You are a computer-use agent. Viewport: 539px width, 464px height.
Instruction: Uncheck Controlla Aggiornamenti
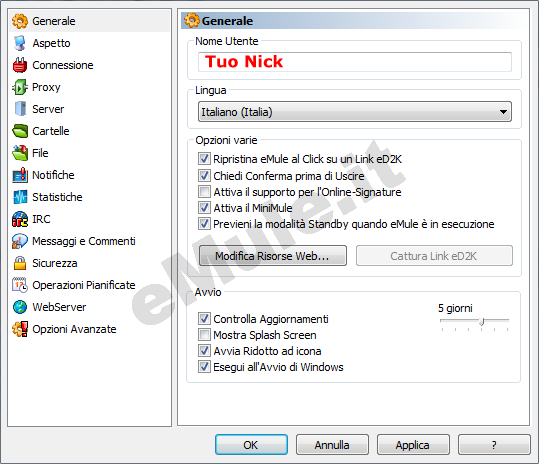[204, 319]
